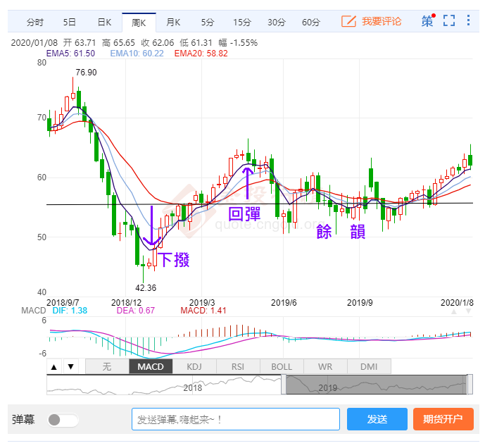Toggle the 弹幕 switch on
This screenshot has height=448, width=485.
63,420
